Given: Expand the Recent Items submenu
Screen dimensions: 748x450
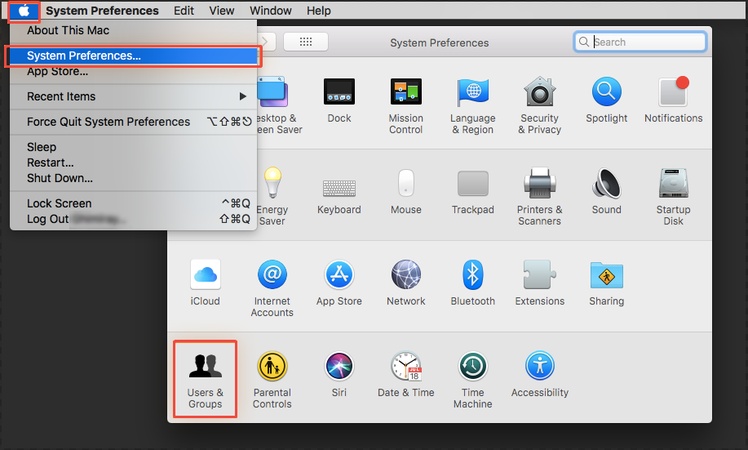Looking at the screenshot, I should click(134, 96).
